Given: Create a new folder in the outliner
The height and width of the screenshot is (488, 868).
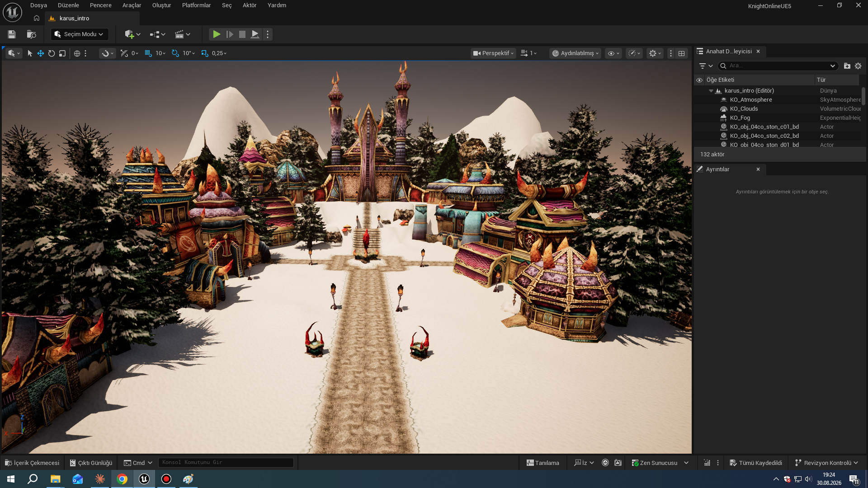Looking at the screenshot, I should [847, 66].
